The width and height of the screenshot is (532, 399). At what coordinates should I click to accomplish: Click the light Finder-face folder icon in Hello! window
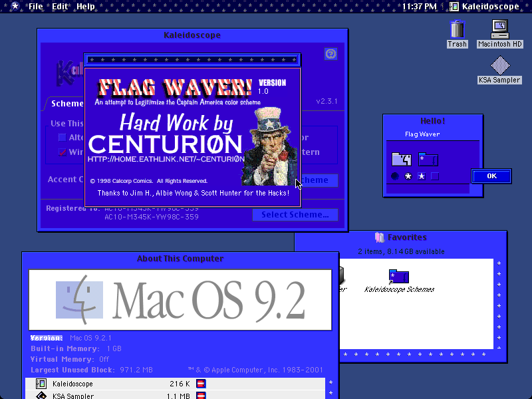pyautogui.click(x=402, y=159)
